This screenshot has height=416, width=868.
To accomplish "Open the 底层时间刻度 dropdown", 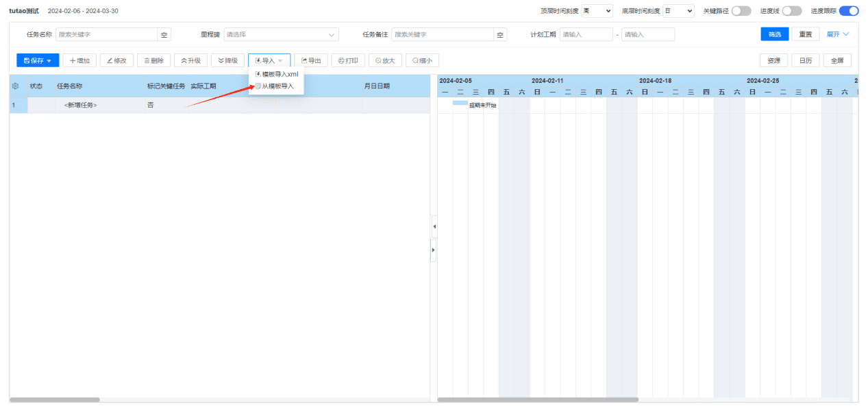I will click(x=679, y=11).
